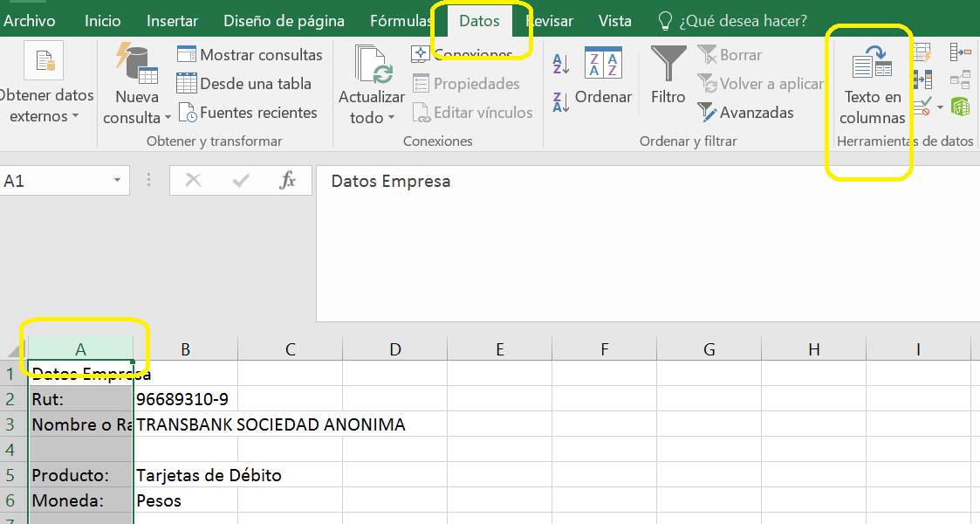Click Editar vínculos button
The width and height of the screenshot is (980, 524).
[472, 113]
